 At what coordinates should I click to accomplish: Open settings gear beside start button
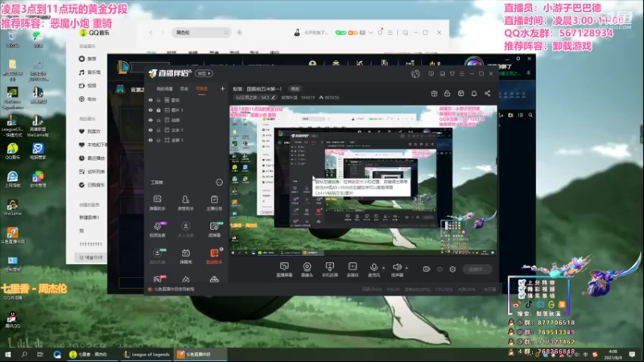click(x=452, y=269)
